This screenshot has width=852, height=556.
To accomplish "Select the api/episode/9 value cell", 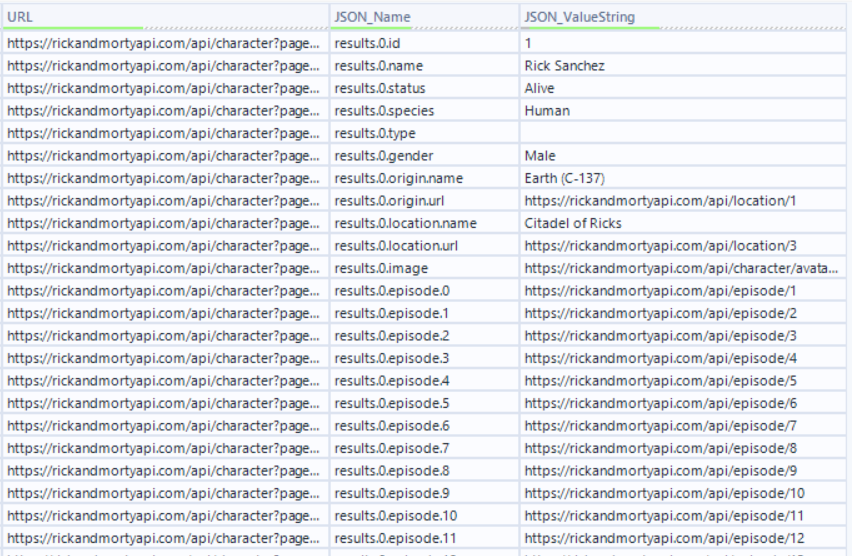I will 683,472.
